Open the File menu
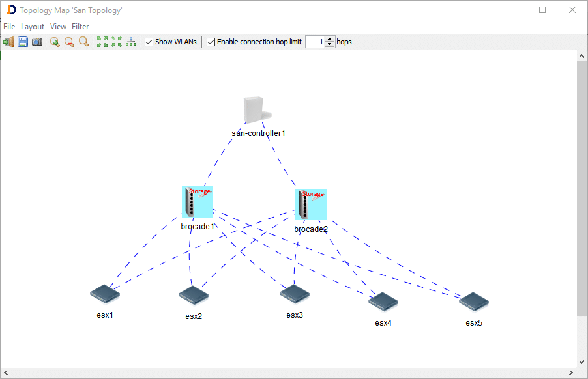This screenshot has width=588, height=379. coord(9,27)
